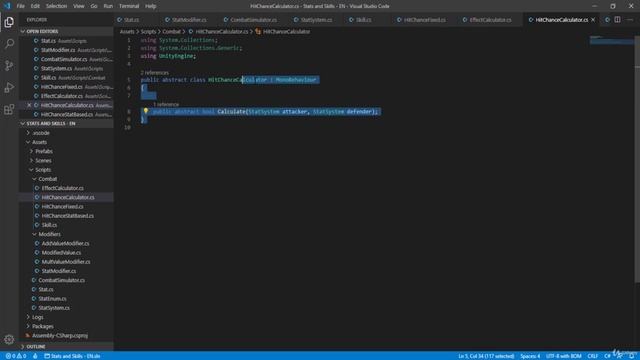
Task: Click the '1 reference' code lens link
Action: click(166, 104)
